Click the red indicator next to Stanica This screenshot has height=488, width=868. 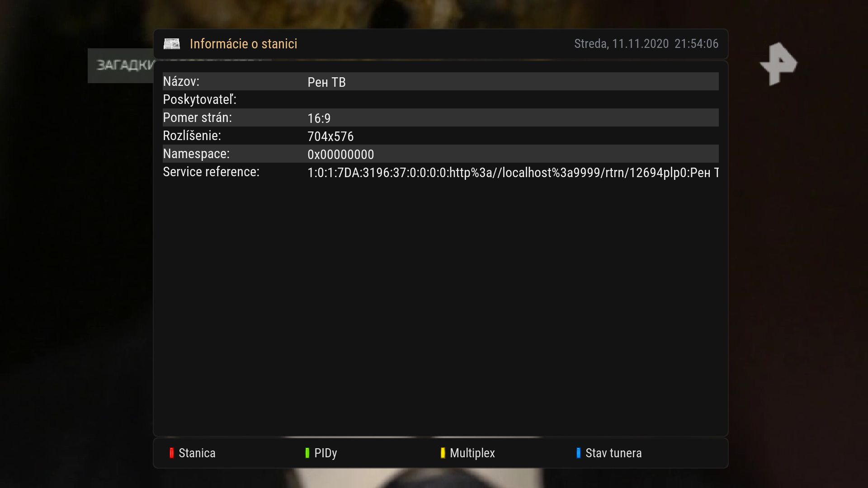pyautogui.click(x=171, y=453)
